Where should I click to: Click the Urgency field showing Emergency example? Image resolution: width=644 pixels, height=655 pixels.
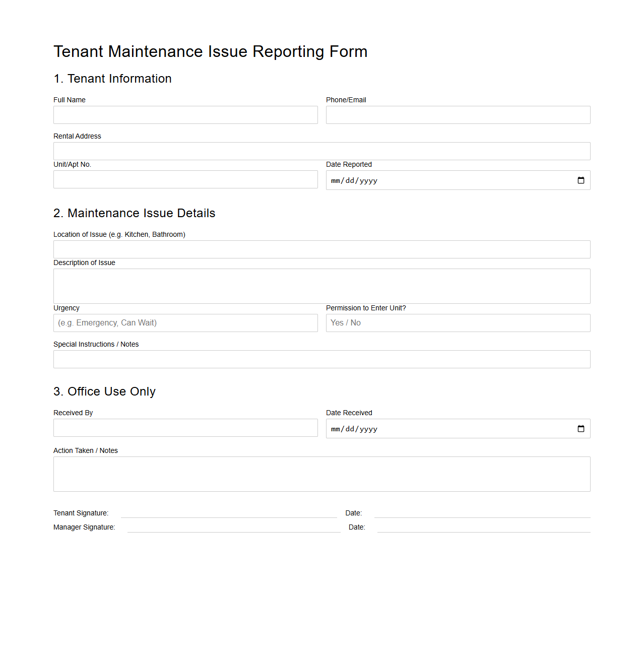click(185, 322)
